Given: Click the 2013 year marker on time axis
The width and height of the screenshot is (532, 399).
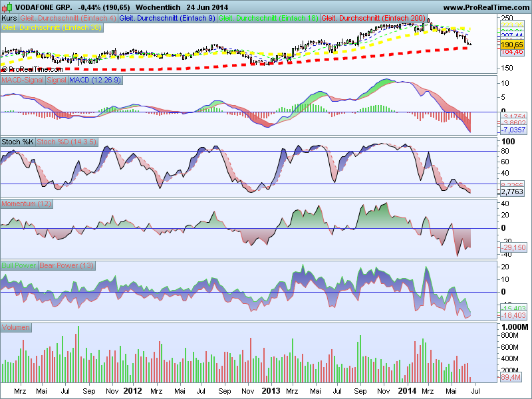Looking at the screenshot, I should (x=271, y=391).
